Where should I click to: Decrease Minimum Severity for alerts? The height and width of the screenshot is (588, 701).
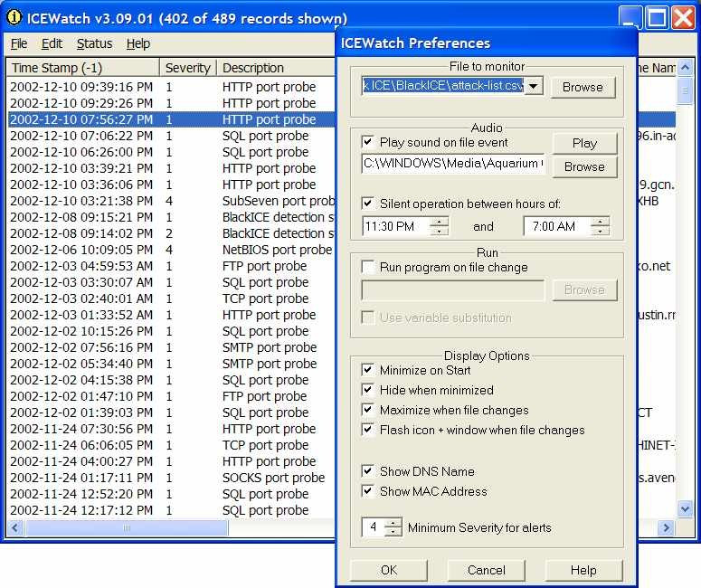(393, 532)
